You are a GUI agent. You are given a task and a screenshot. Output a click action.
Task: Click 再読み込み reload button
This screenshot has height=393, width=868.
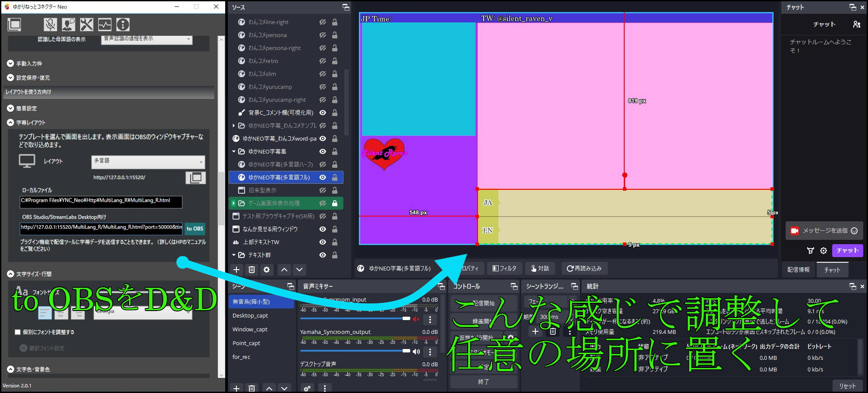(584, 268)
